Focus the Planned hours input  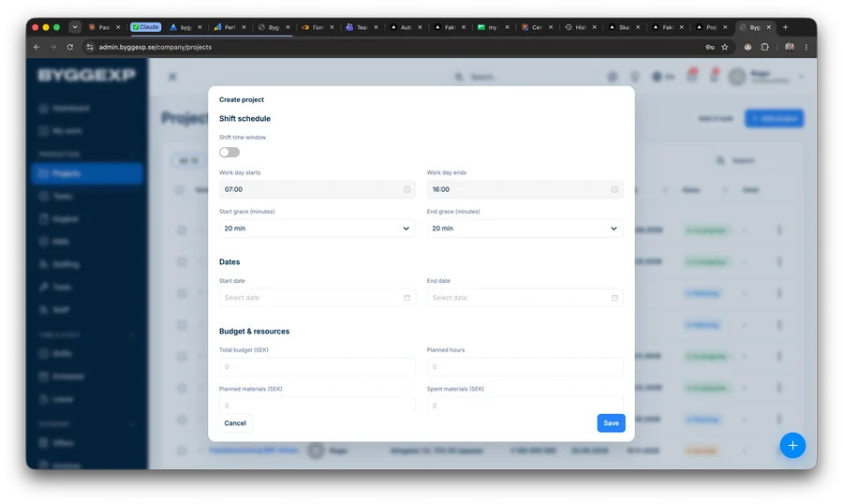click(x=525, y=367)
